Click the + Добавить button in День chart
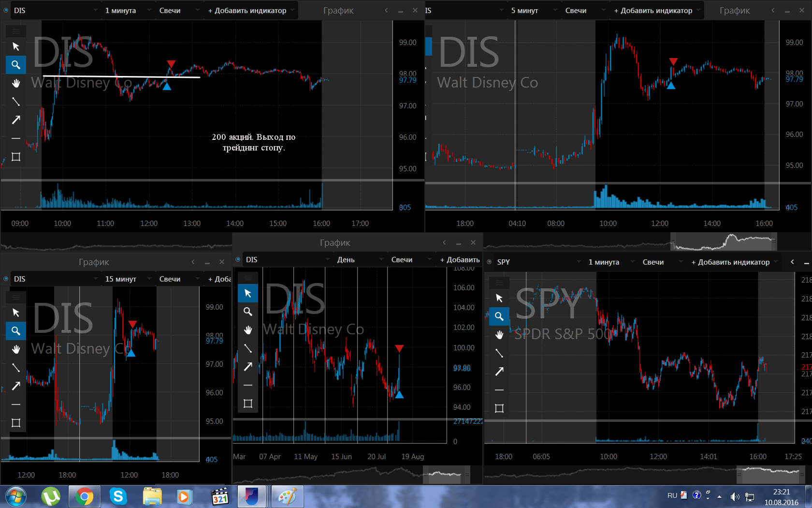The image size is (812, 508). coord(460,259)
